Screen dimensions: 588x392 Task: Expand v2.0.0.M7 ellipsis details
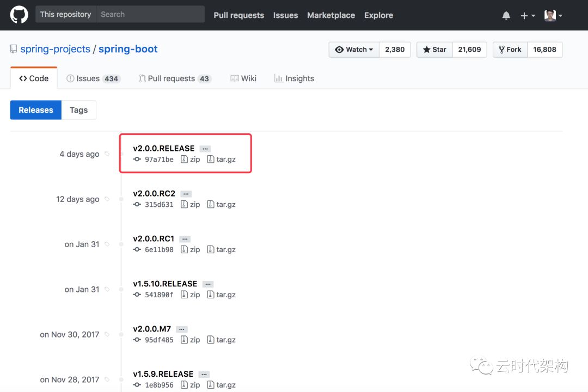point(181,329)
